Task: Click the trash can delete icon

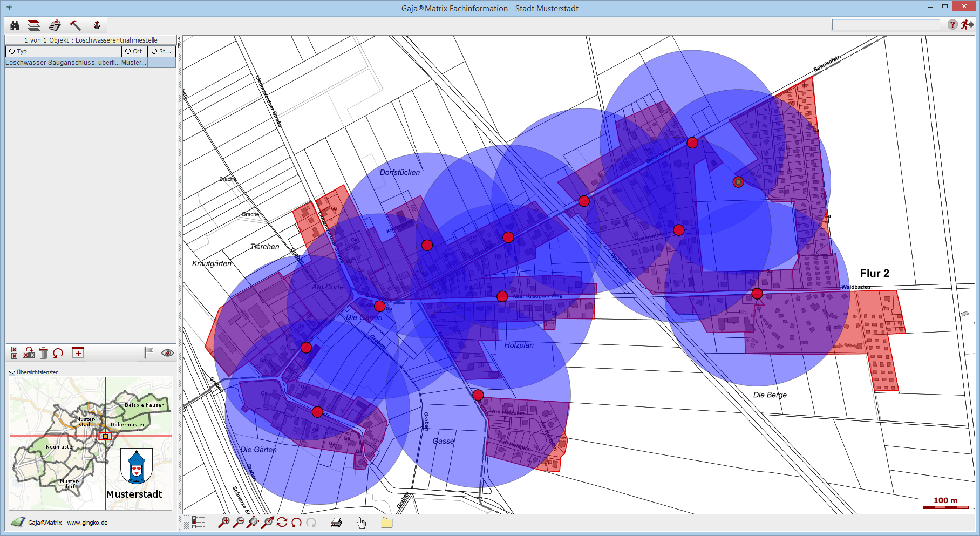Action: 44,353
